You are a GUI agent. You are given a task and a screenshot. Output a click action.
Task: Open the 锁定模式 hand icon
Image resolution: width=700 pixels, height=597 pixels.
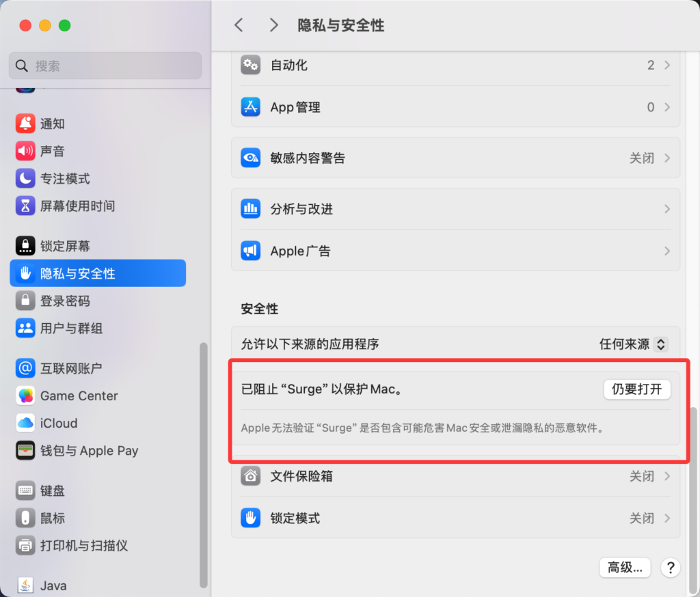[x=250, y=518]
